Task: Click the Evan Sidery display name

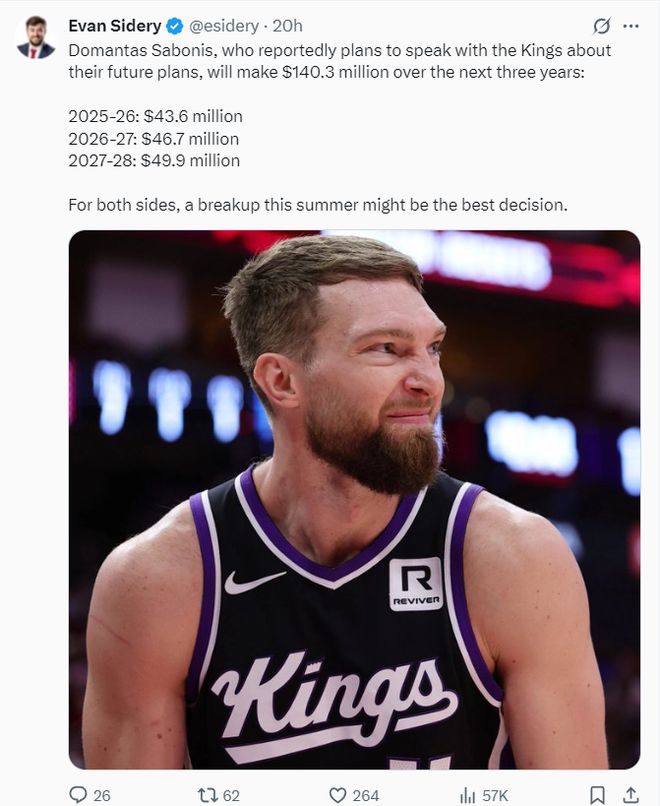Action: point(115,26)
